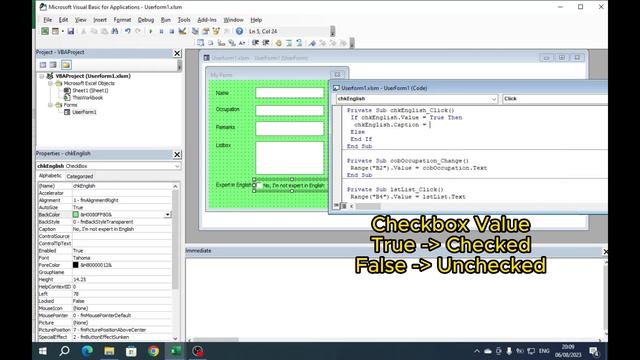This screenshot has width=640, height=360.
Task: Save the workbook with the floppy icon
Action: [71, 31]
